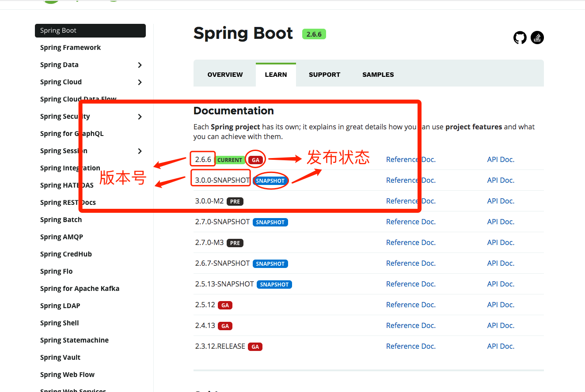Viewport: 585px width, 392px height.
Task: Switch to the SUPPORT tab
Action: coord(324,74)
